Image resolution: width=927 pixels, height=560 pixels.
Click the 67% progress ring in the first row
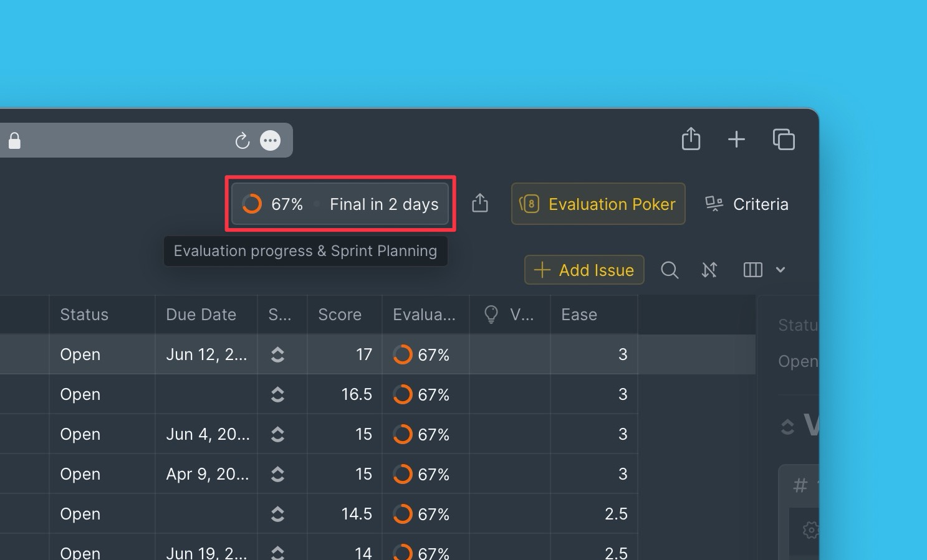pyautogui.click(x=402, y=354)
